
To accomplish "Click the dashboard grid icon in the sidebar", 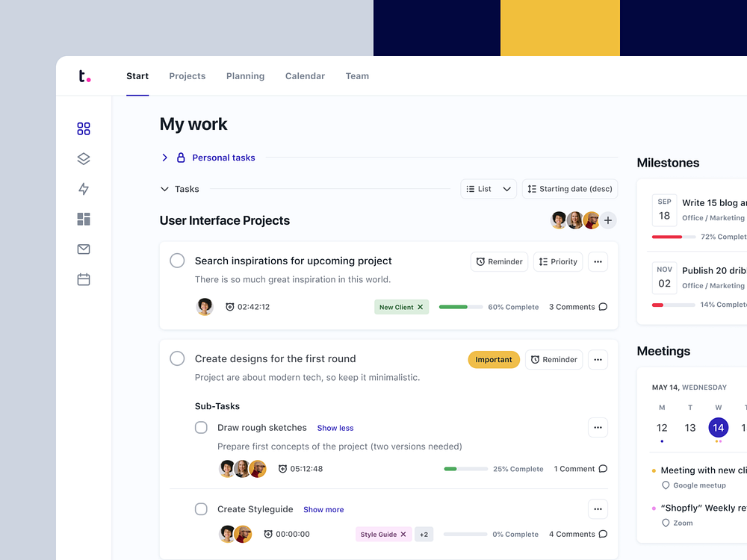I will click(83, 128).
